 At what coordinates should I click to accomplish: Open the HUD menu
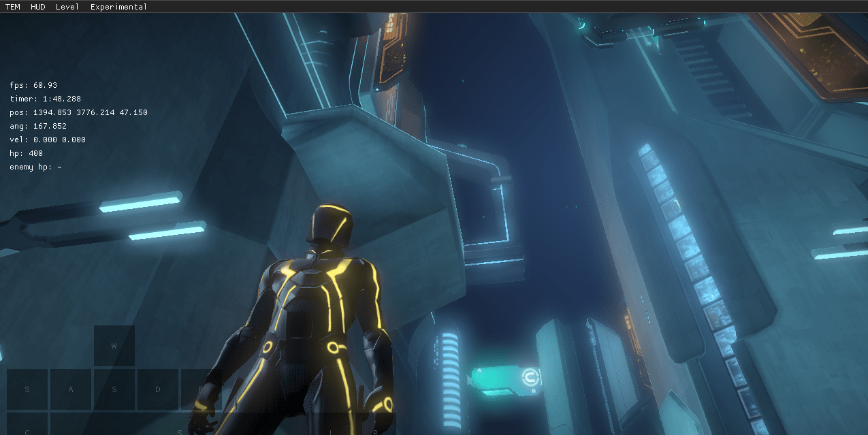37,7
